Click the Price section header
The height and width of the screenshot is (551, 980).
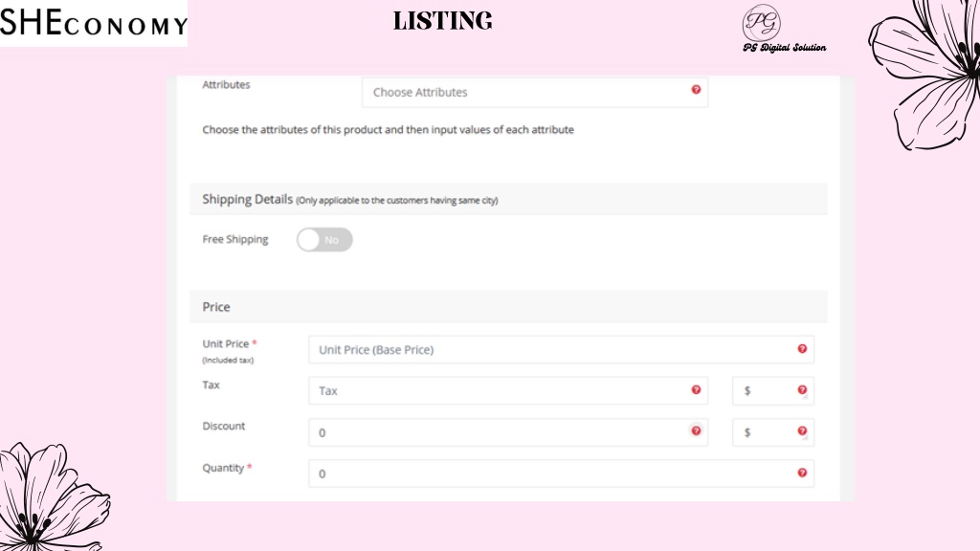pyautogui.click(x=508, y=307)
